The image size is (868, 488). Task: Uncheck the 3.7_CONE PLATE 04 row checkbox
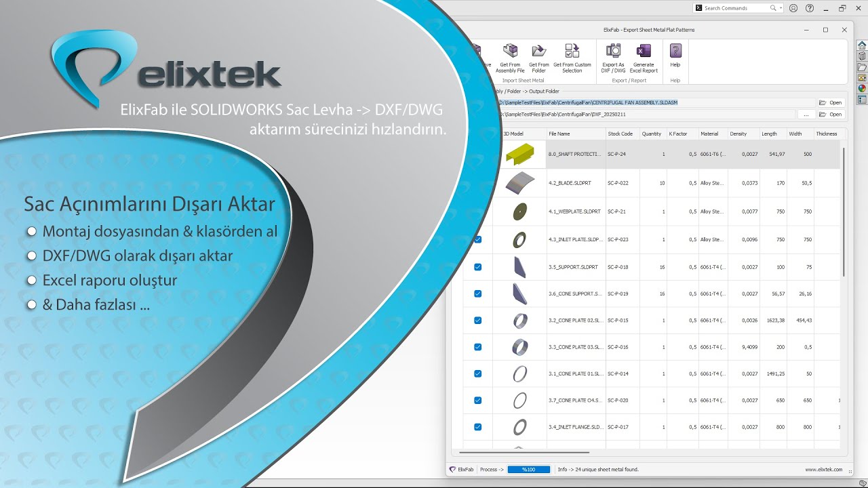[x=477, y=400]
